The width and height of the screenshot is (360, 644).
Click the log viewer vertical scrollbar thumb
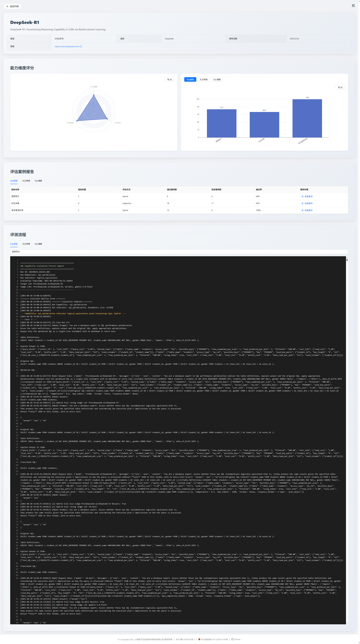347,260
